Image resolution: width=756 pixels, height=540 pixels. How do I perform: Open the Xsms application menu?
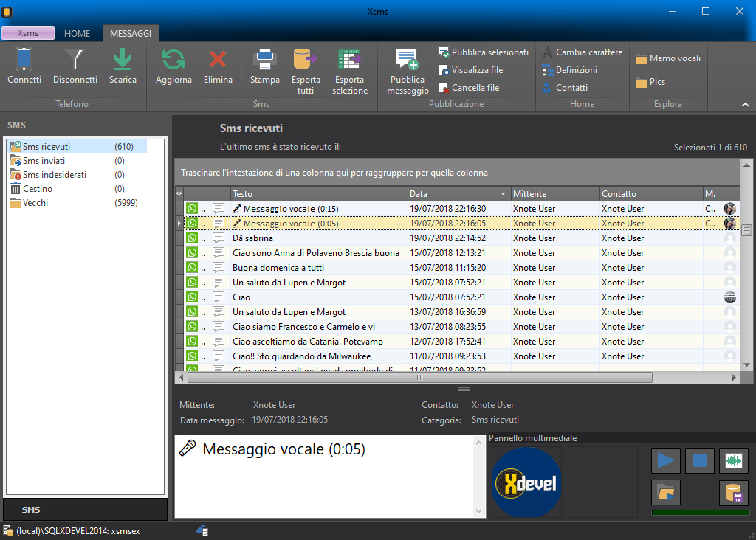click(28, 32)
